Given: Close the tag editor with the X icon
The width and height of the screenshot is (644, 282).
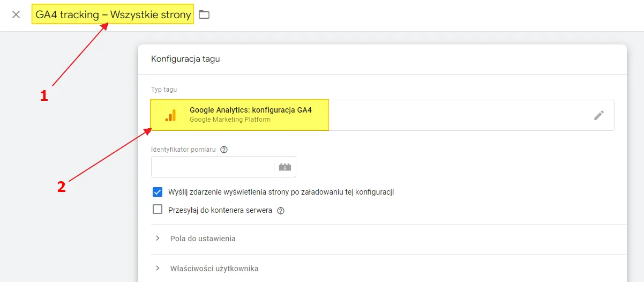Looking at the screenshot, I should 16,14.
